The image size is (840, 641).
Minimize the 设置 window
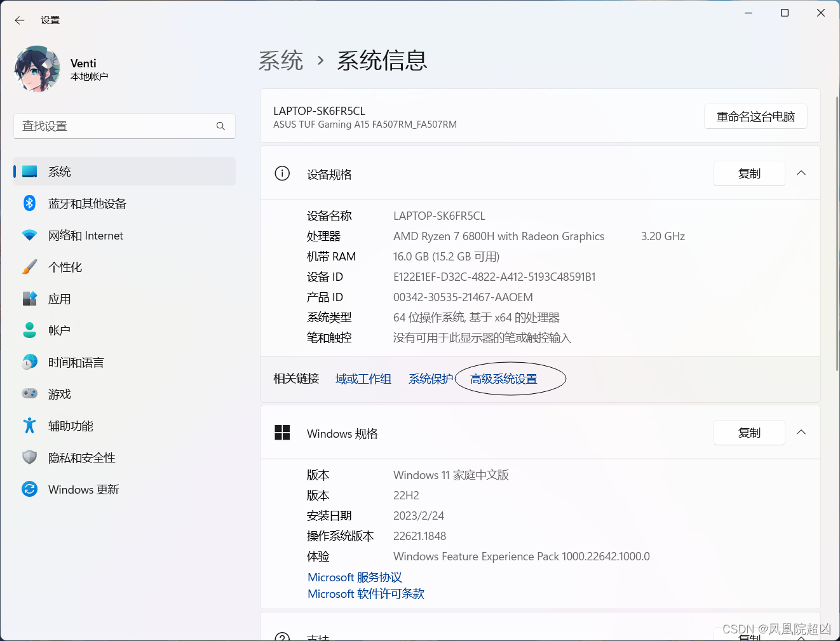coord(749,13)
